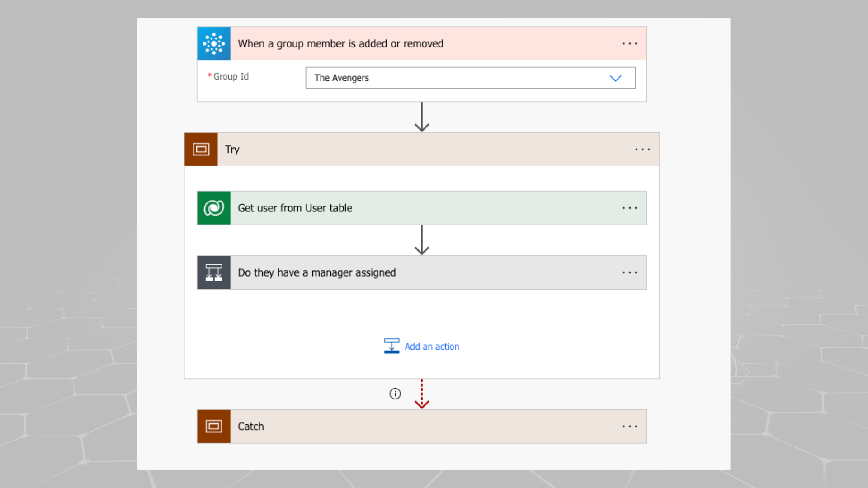
Task: Click the Add an action icon
Action: (392, 346)
